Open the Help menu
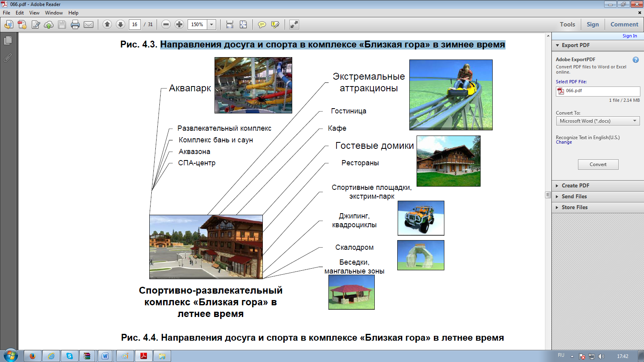Viewport: 644px width, 362px height. (73, 13)
